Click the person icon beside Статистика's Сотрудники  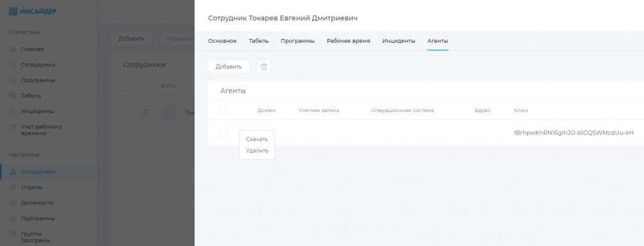(x=13, y=65)
